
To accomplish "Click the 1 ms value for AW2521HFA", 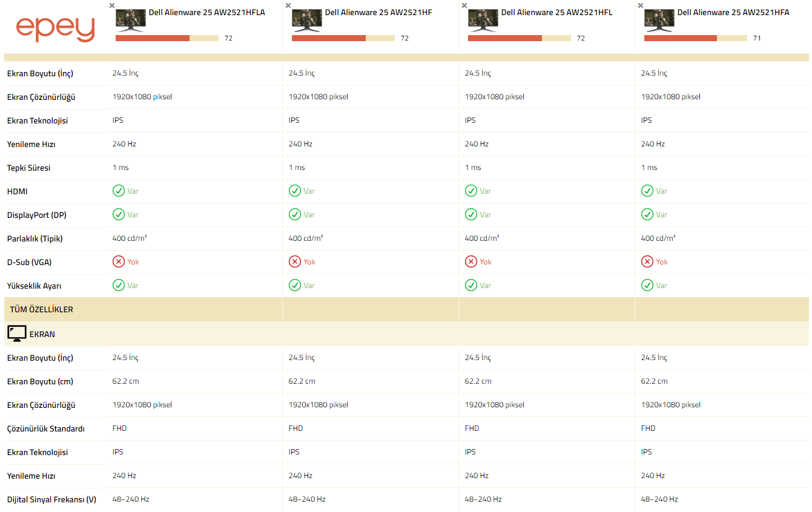I will coord(649,168).
